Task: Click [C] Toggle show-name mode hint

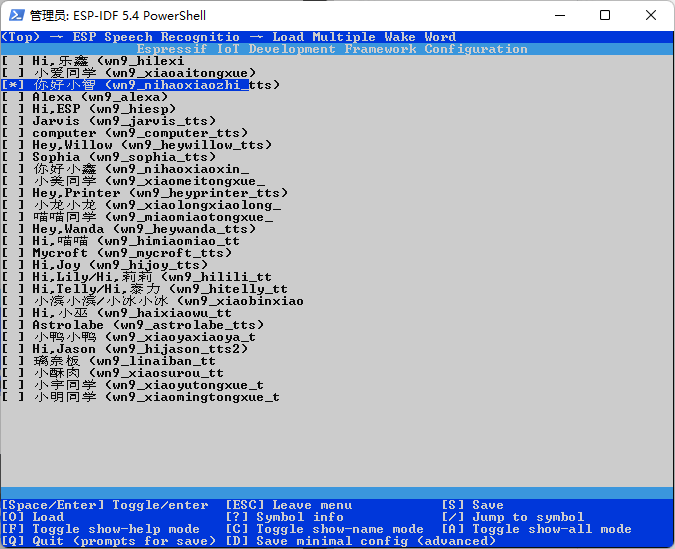Action: coord(325,529)
